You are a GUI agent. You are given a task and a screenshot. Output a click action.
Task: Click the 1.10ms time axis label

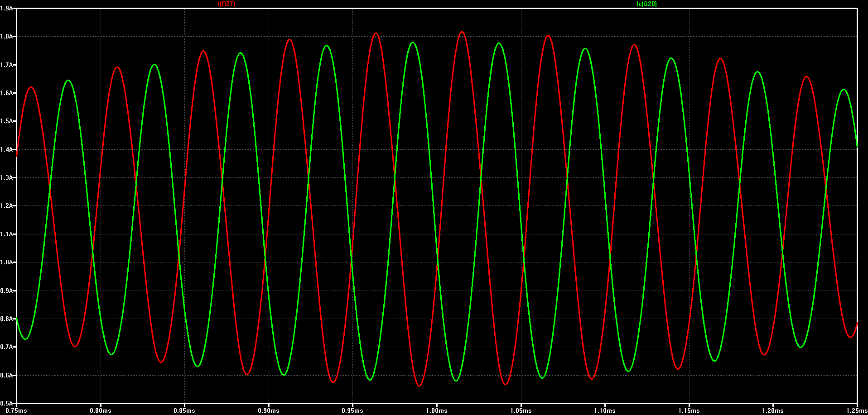[605, 411]
